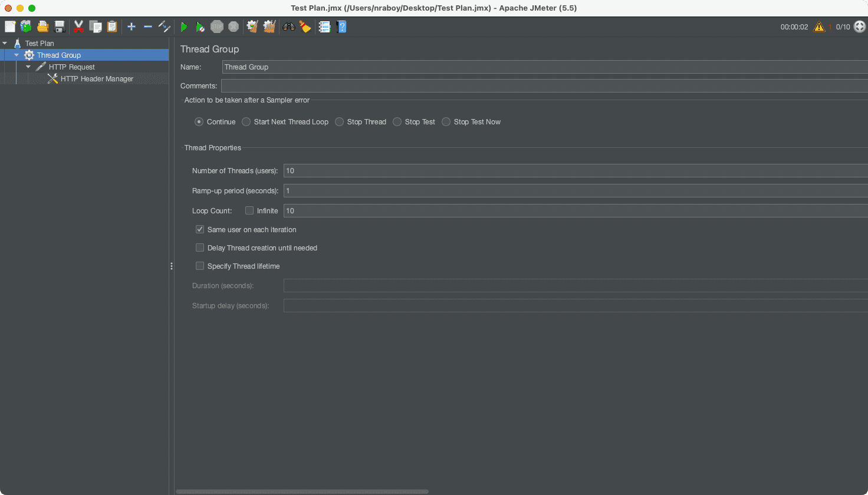This screenshot has height=495, width=868.
Task: Uncheck Same user on each iteration
Action: pyautogui.click(x=200, y=229)
